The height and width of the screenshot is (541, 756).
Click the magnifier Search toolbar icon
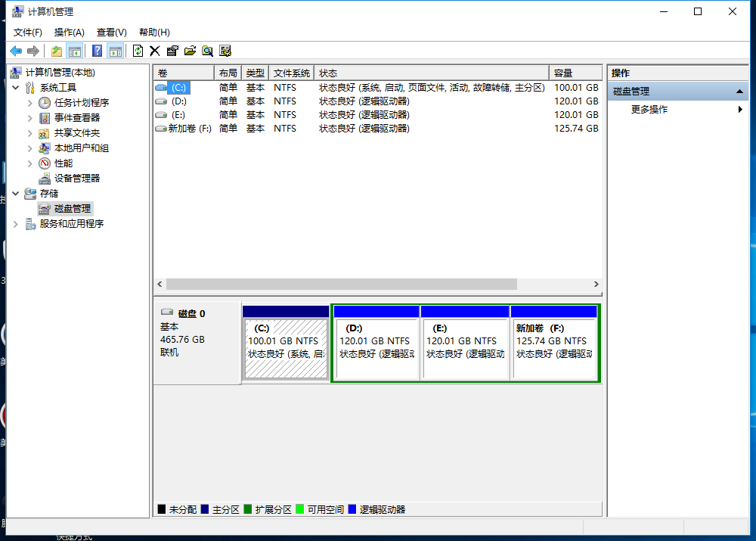pyautogui.click(x=207, y=51)
